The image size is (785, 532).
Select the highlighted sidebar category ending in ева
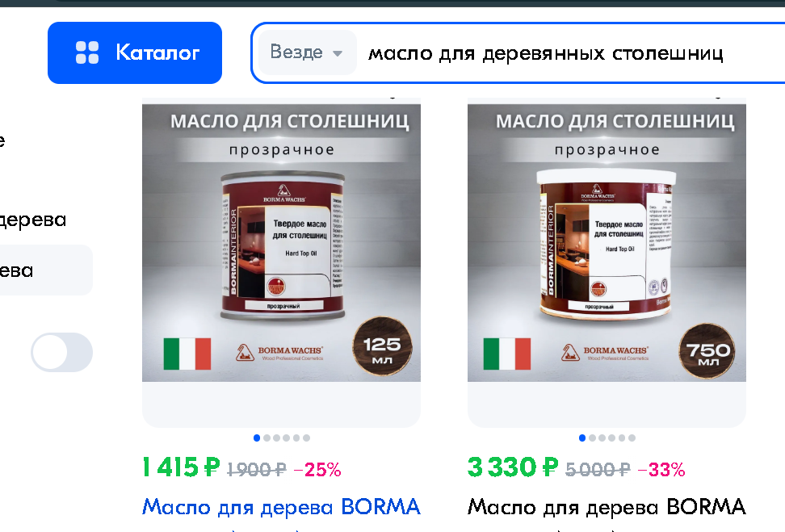click(x=46, y=270)
